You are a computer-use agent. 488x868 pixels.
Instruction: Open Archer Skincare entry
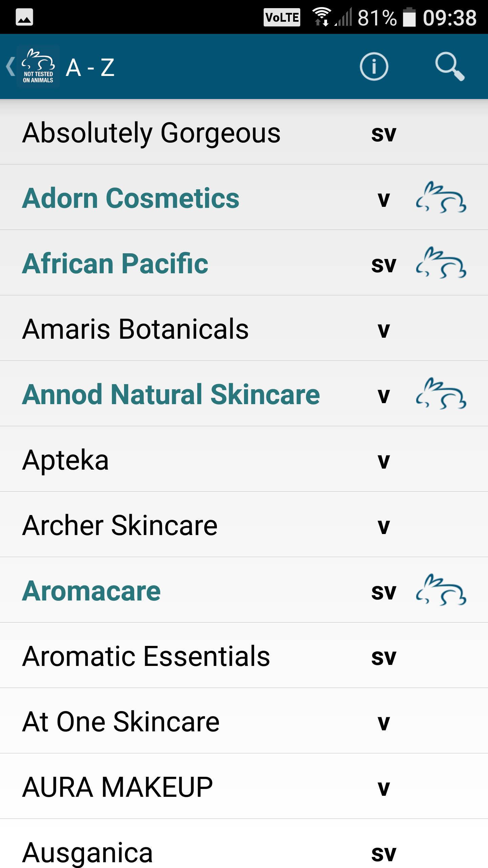coord(120,525)
